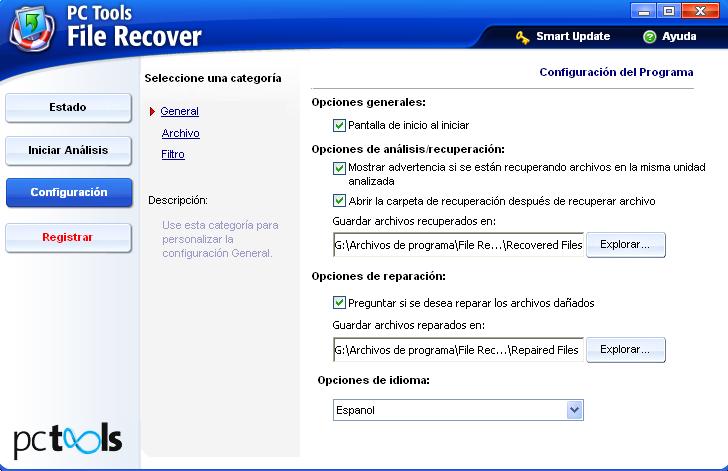Click the File Recover lifebuoy logo icon
This screenshot has height=471, width=728.
(32, 29)
